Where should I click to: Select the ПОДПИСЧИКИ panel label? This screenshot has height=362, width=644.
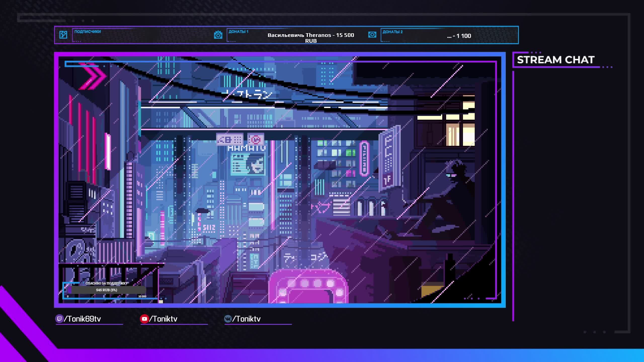pos(88,32)
